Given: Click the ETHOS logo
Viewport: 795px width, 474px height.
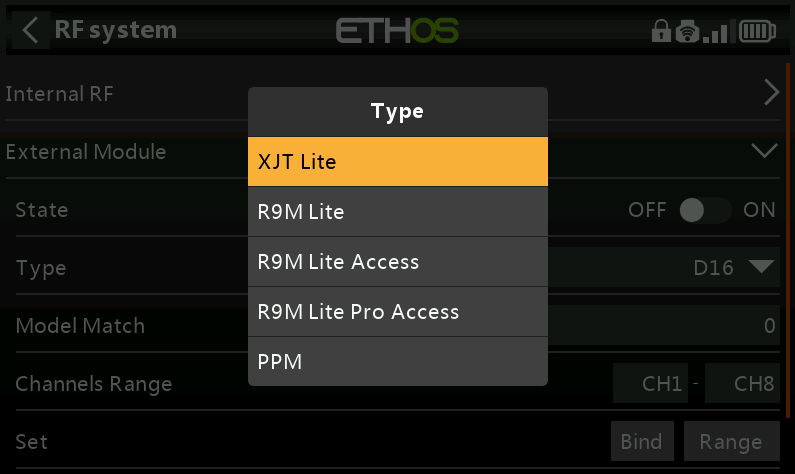Looking at the screenshot, I should point(397,30).
